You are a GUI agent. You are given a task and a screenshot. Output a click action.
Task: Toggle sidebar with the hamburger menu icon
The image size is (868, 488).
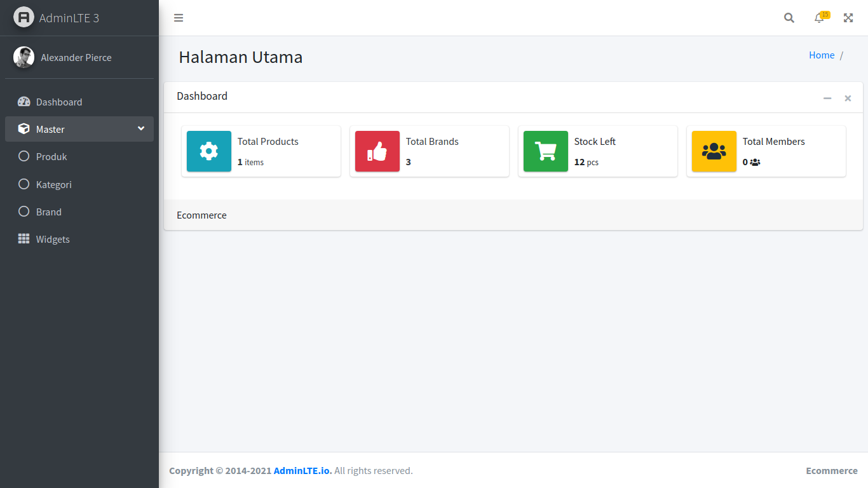click(179, 18)
